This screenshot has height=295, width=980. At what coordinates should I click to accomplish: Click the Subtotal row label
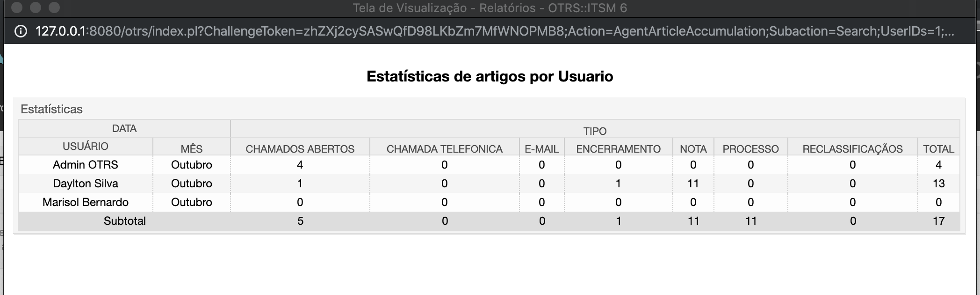coord(125,221)
